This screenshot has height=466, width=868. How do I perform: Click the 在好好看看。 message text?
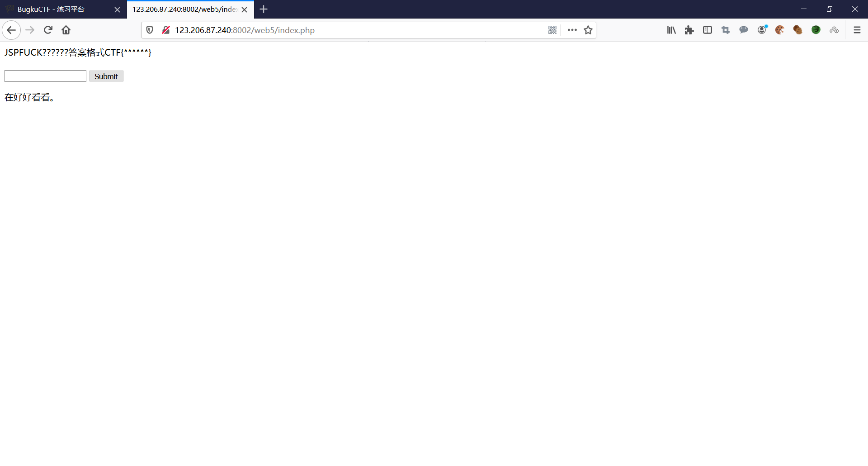[x=30, y=97]
